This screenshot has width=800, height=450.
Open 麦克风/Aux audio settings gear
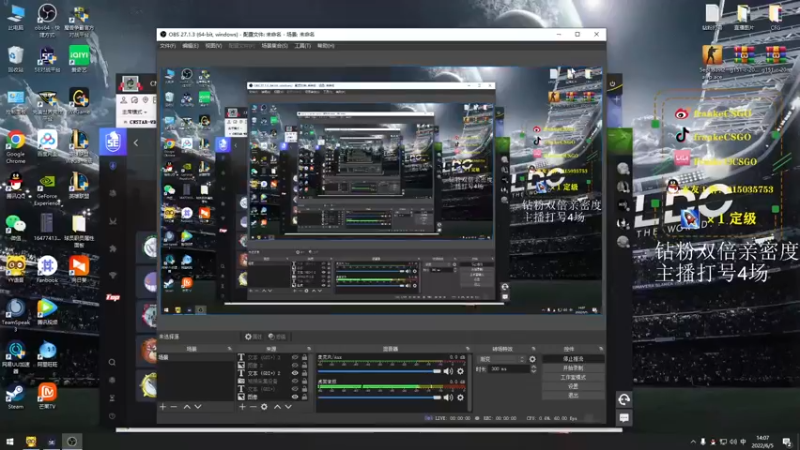click(460, 371)
